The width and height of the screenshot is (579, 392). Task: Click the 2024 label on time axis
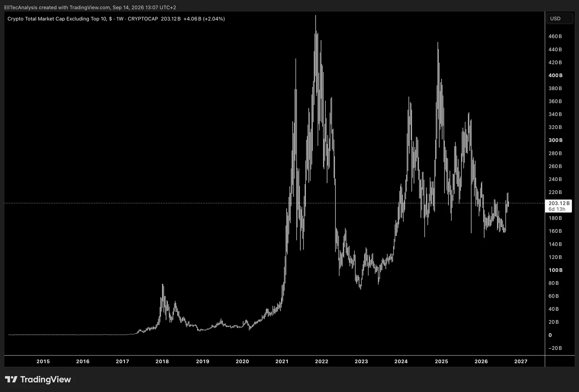(x=401, y=361)
